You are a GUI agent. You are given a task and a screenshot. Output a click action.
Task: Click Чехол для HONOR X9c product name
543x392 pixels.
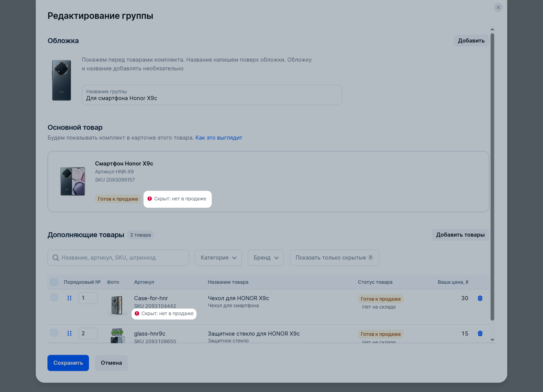(238, 298)
